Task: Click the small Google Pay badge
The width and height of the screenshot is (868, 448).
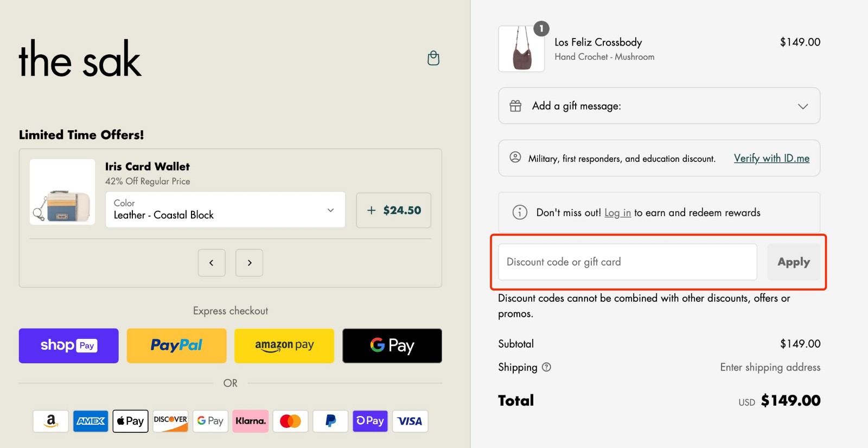Action: (x=210, y=421)
